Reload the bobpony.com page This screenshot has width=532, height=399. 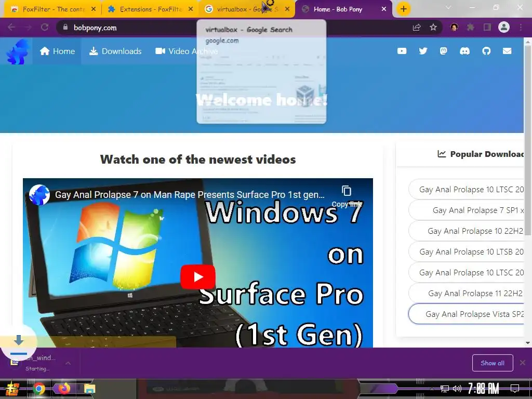click(45, 28)
